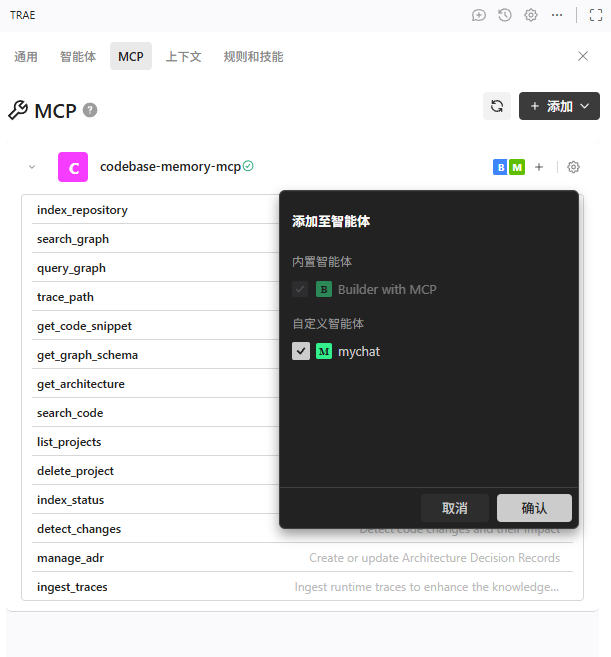Screen dimensions: 611x657
Task: Click the mychat agent label
Action: (359, 352)
